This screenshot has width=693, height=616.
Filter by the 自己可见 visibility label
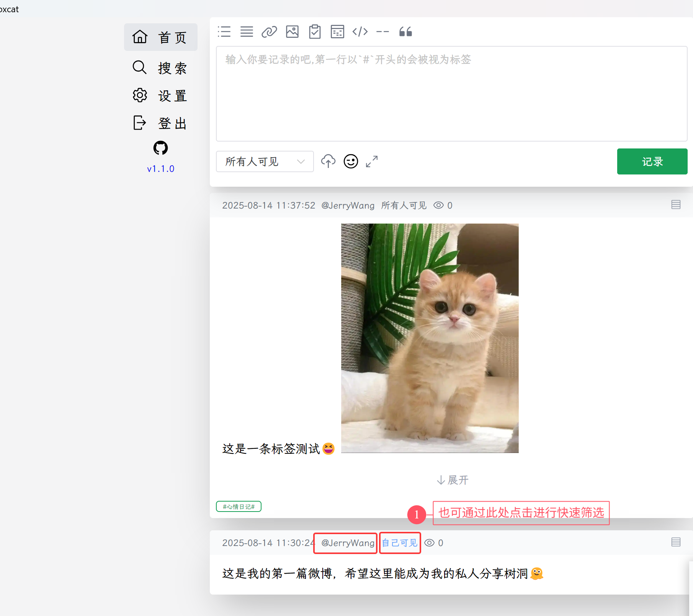tap(400, 543)
